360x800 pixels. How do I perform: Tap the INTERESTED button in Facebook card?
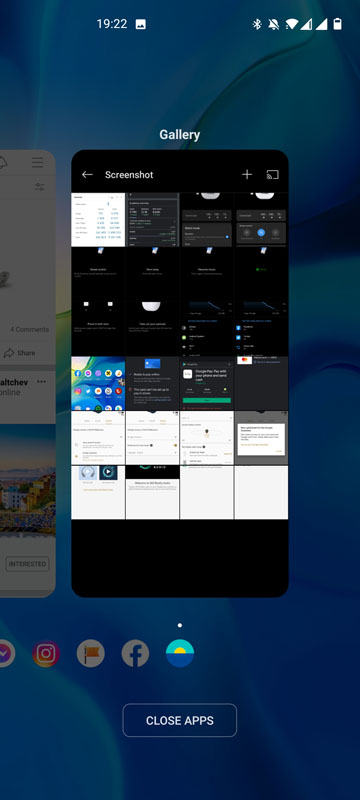point(28,564)
